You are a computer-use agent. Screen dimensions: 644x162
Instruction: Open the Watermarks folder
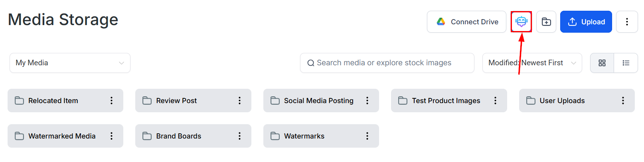point(304,136)
